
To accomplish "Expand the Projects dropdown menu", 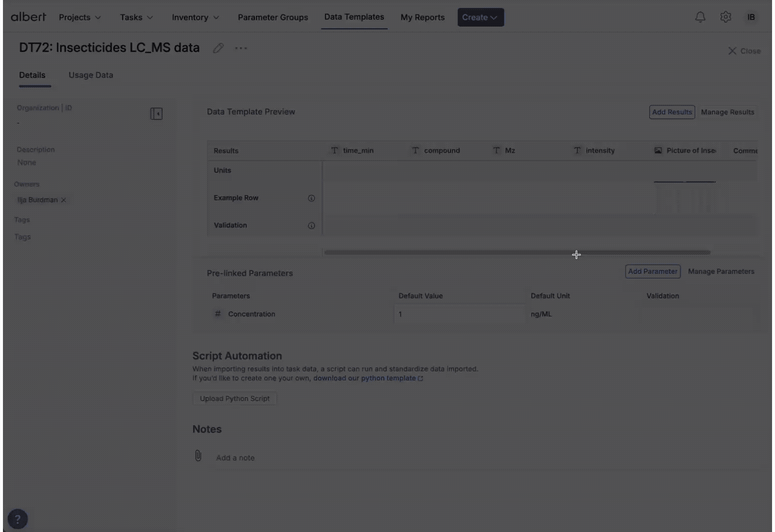I will [80, 17].
